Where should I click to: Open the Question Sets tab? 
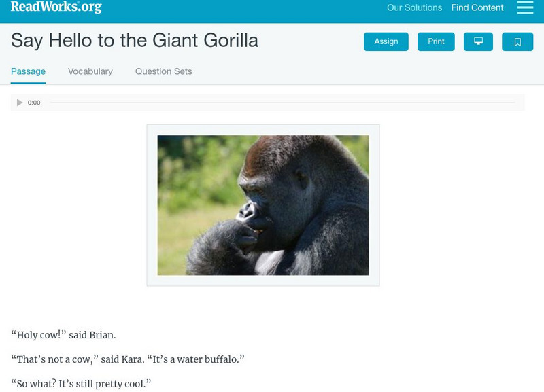[163, 71]
